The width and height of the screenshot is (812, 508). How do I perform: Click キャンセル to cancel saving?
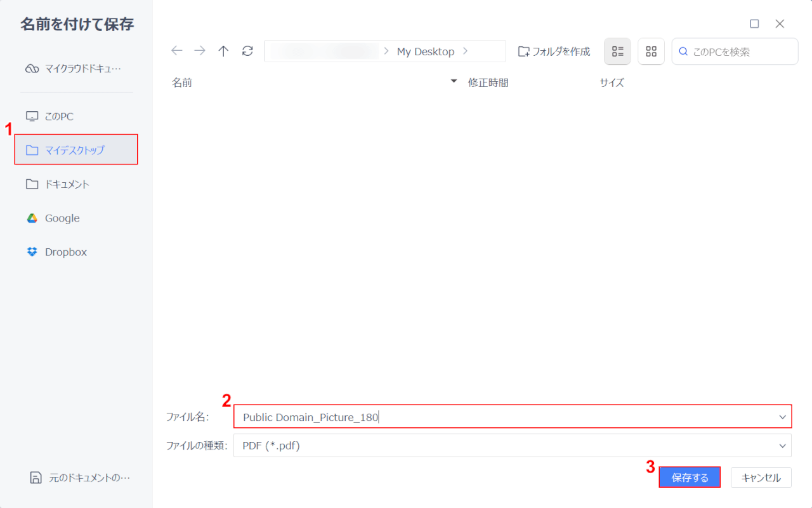pyautogui.click(x=761, y=478)
